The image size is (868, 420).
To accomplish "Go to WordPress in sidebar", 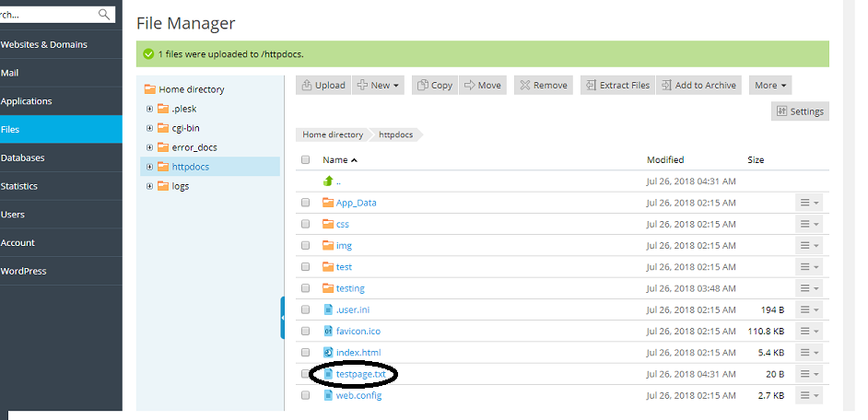I will click(x=24, y=271).
